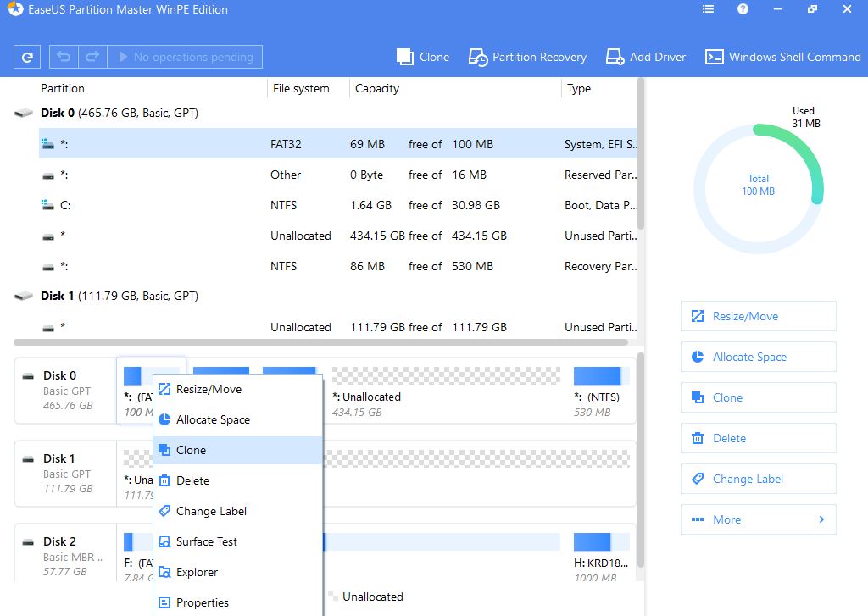Click the undo arrow in toolbar

coord(64,57)
